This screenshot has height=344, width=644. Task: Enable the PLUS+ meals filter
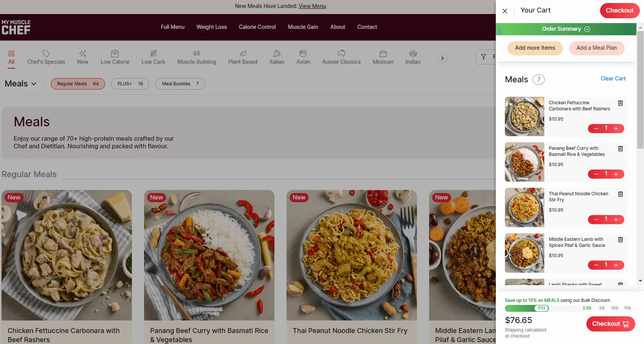click(x=130, y=84)
